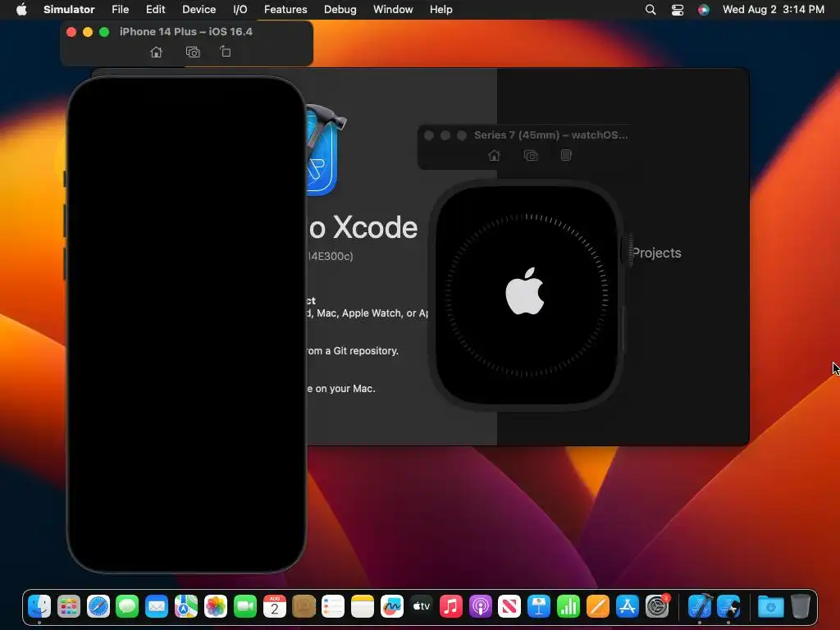Image resolution: width=840 pixels, height=630 pixels.
Task: Open the Apple menu
Action: click(21, 9)
